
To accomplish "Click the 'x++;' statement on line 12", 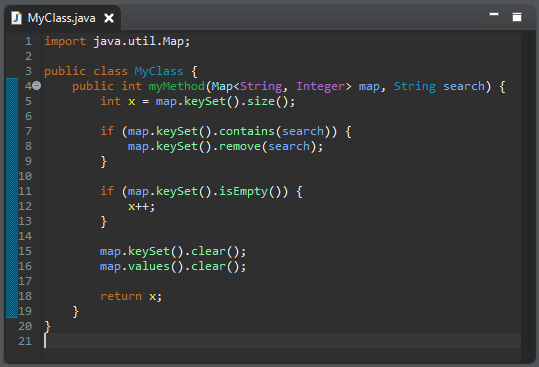I will 142,207.
